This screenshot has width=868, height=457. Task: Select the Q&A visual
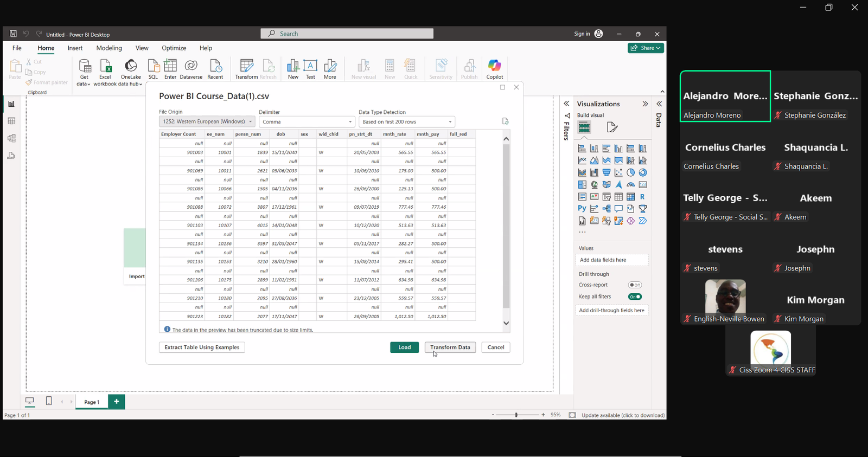618,209
